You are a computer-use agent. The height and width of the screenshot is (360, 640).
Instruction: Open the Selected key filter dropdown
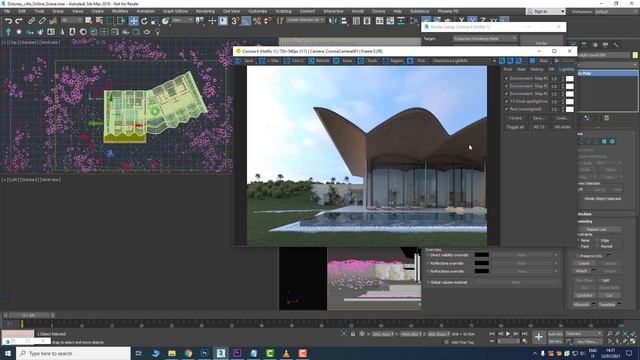coord(584,334)
